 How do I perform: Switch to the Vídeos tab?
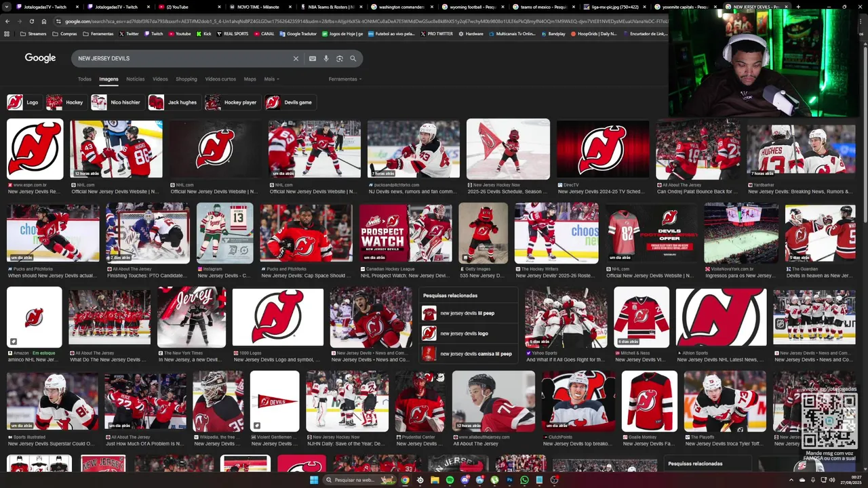(x=160, y=79)
